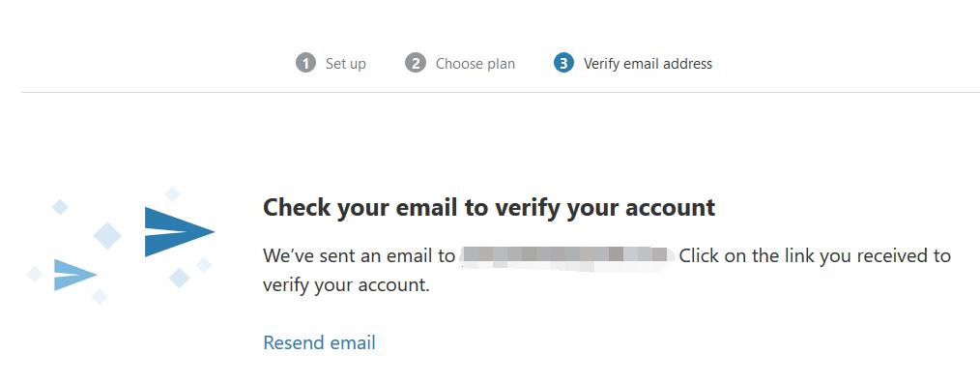Select the Verify email address step label
Image resolution: width=980 pixels, height=384 pixels.
tap(648, 64)
